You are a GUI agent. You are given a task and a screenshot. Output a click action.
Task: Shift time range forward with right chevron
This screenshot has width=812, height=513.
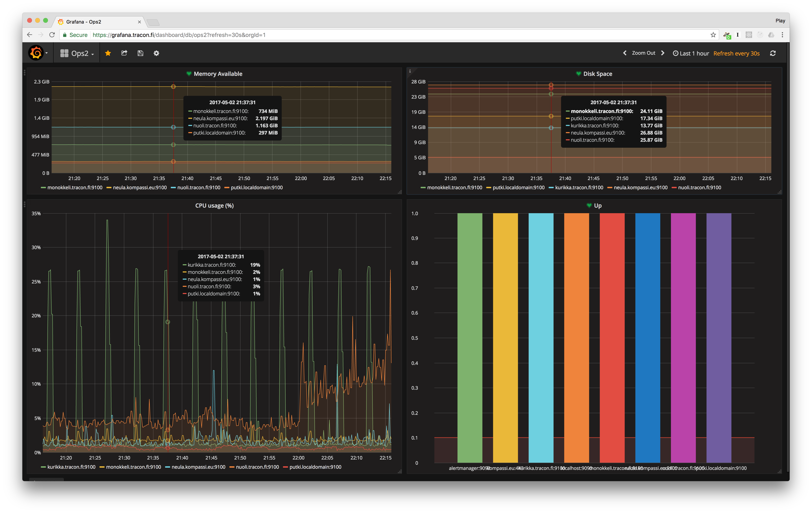point(663,53)
